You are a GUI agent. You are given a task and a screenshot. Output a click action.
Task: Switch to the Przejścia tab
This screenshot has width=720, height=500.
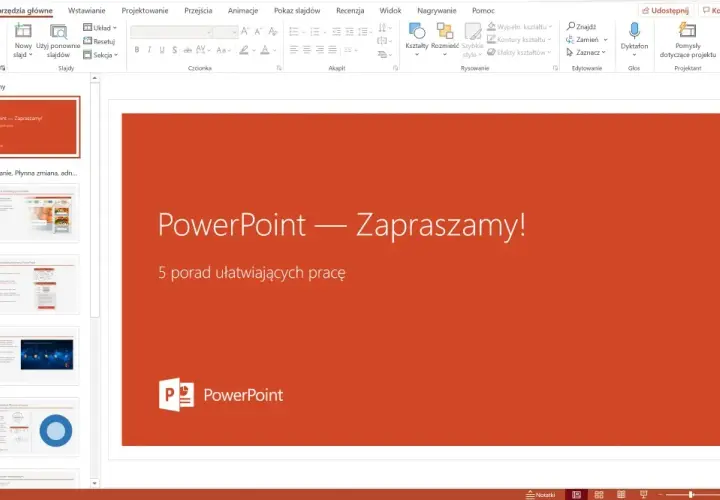(198, 10)
